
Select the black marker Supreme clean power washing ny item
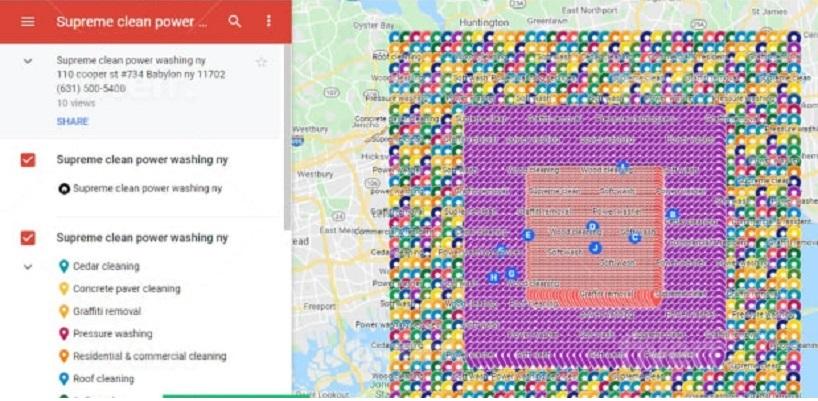pos(140,189)
